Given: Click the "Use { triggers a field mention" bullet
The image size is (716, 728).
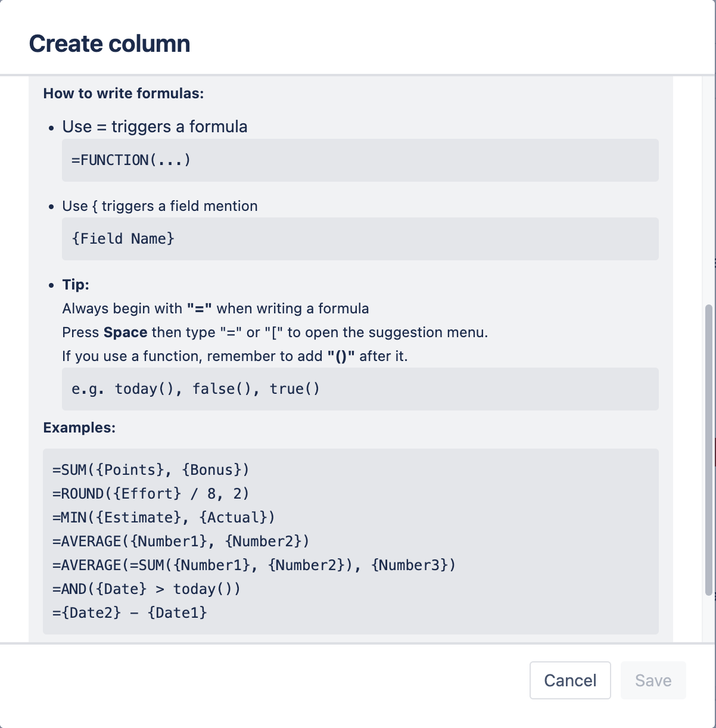Looking at the screenshot, I should click(160, 206).
